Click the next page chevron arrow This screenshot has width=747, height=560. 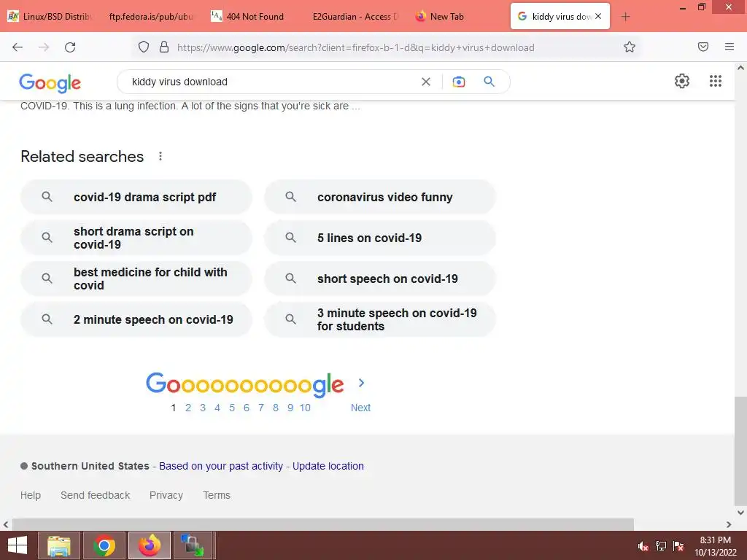pos(361,383)
